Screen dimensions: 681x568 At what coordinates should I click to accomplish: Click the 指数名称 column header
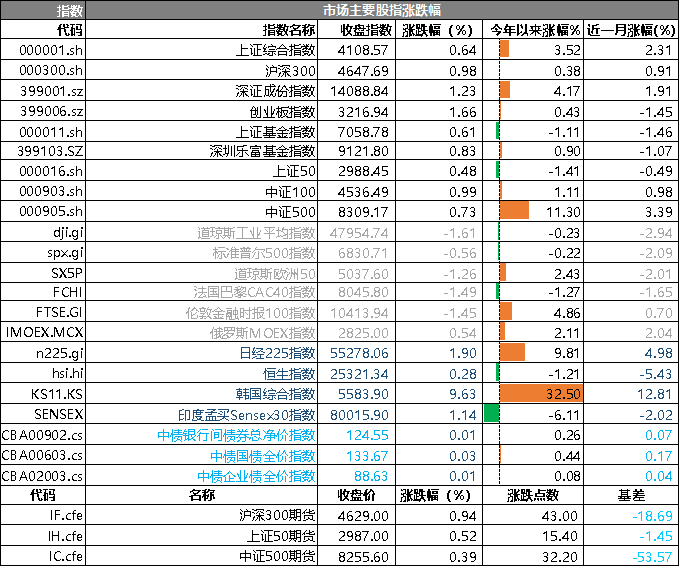click(x=288, y=30)
